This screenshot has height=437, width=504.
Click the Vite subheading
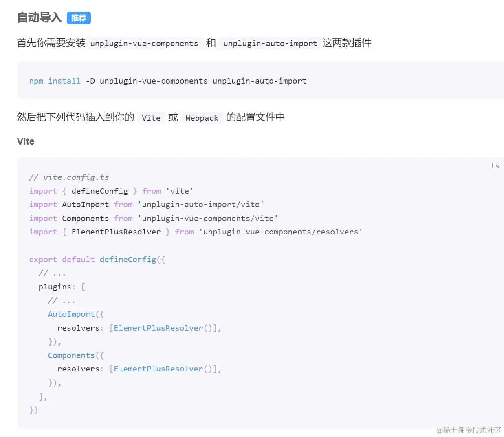[26, 141]
